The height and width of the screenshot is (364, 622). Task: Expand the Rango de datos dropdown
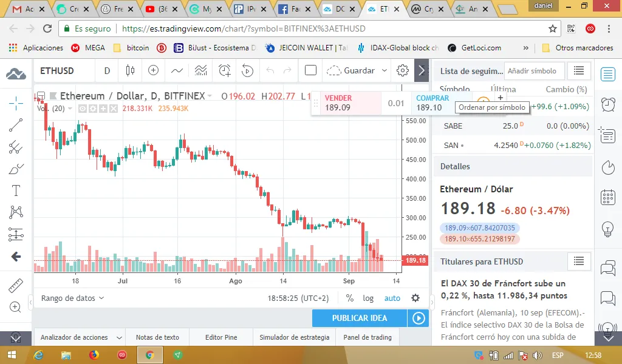coord(72,298)
